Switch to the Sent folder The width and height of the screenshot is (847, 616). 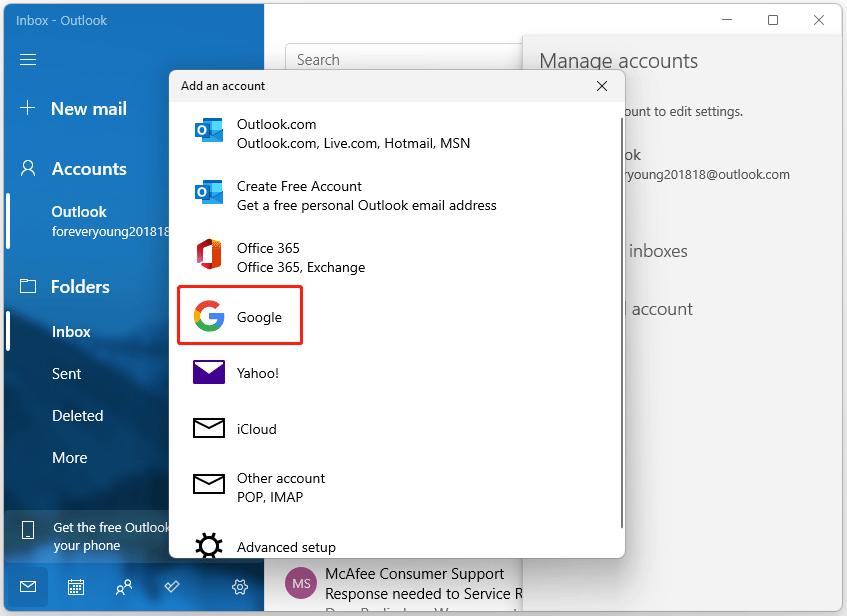click(x=66, y=373)
